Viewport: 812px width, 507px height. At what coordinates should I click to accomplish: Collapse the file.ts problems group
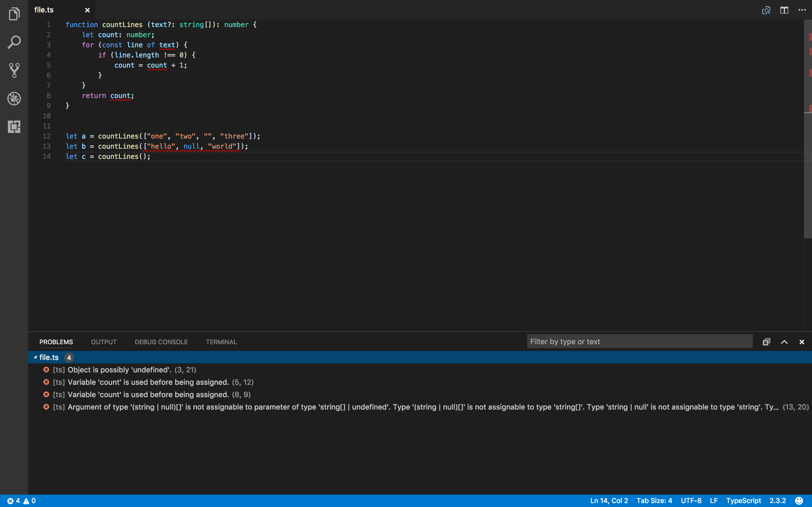point(35,357)
